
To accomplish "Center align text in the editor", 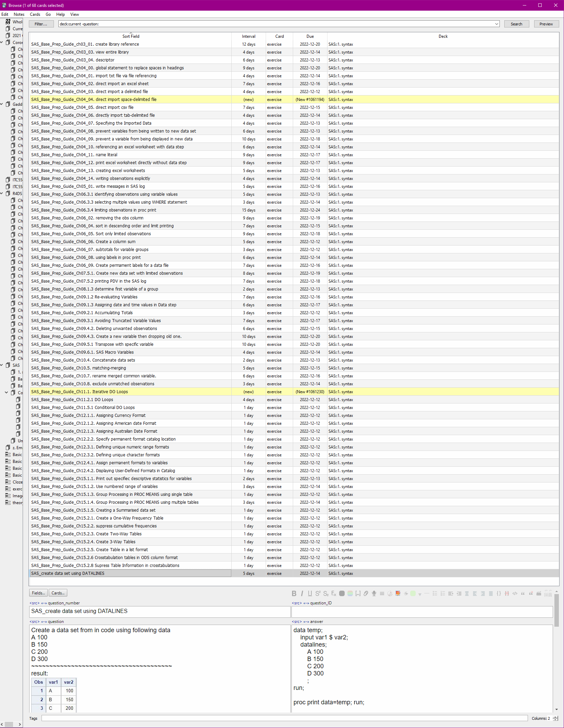I will [467, 593].
